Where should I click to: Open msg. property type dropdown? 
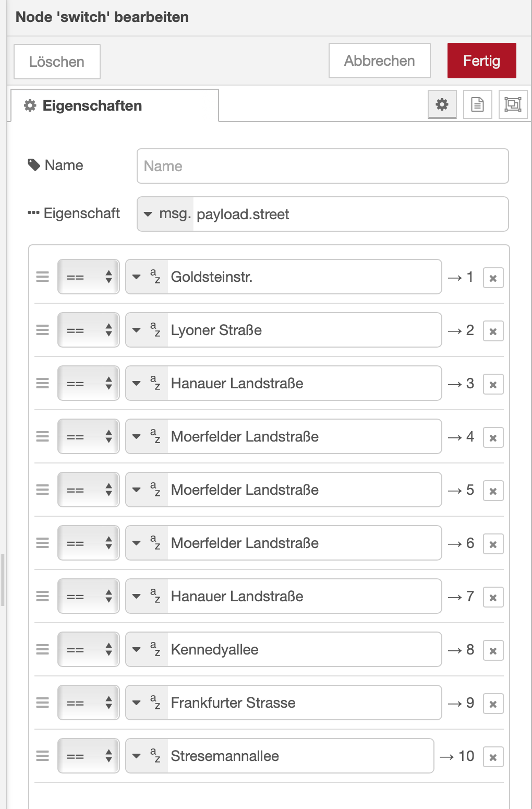[165, 214]
